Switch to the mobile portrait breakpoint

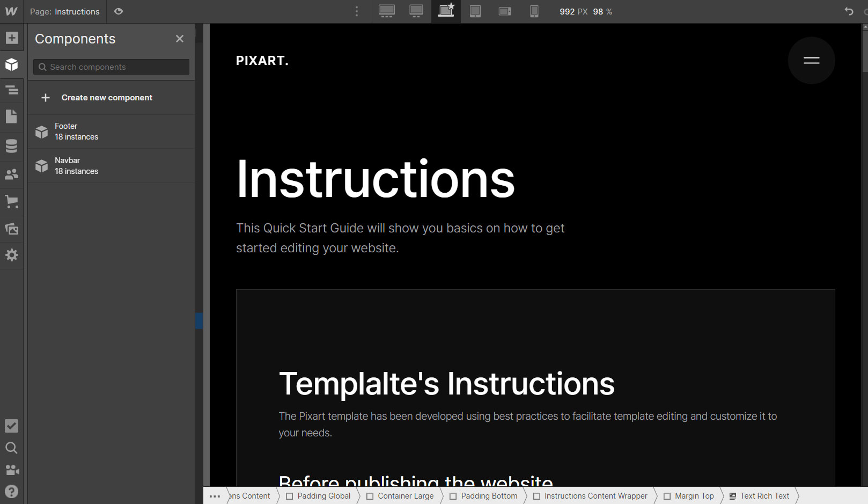[534, 11]
